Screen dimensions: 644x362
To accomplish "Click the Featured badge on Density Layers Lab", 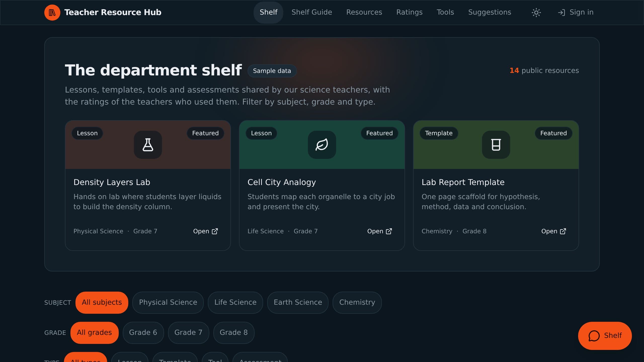I will tap(205, 133).
